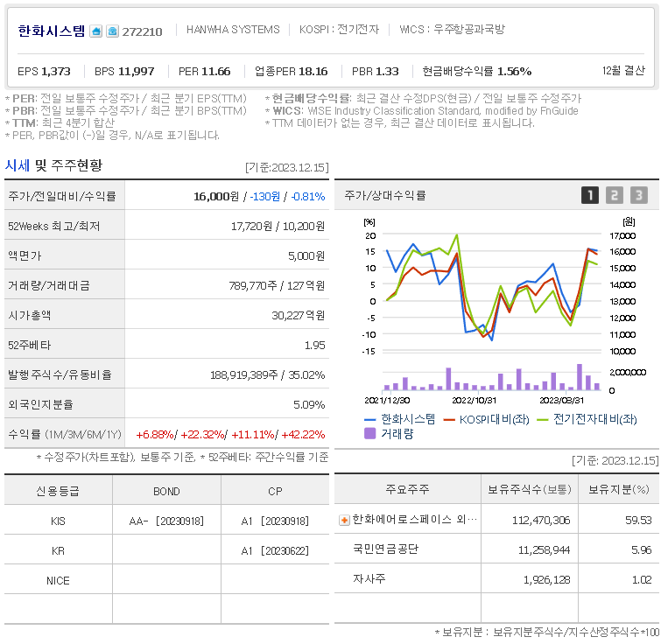Click the 업종PER 18.16 value
This screenshot has height=644, width=668.
pos(292,71)
